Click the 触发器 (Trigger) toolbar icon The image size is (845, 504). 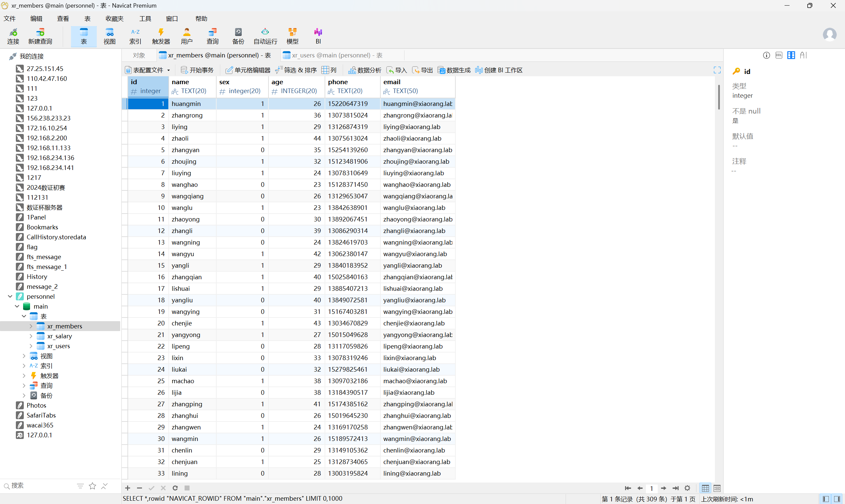click(x=161, y=36)
